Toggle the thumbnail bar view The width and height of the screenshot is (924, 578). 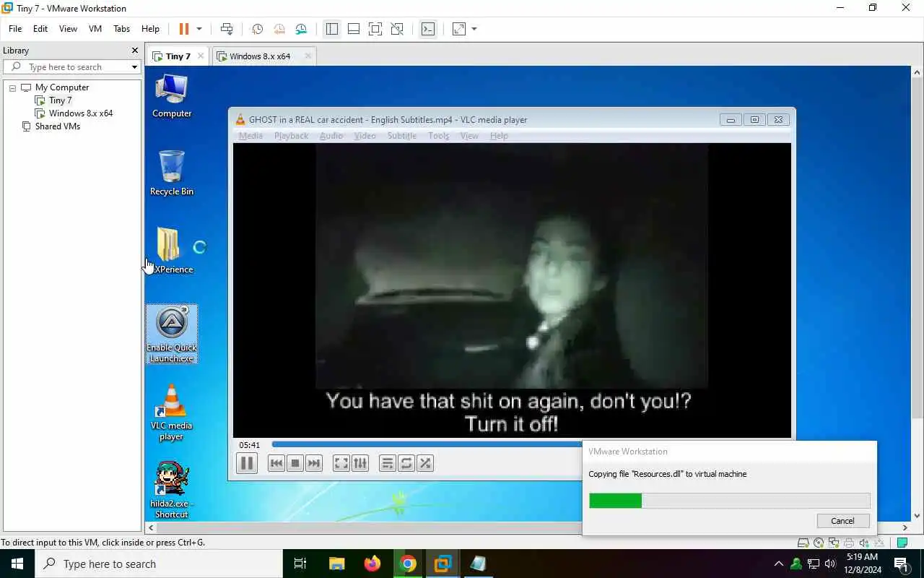[354, 29]
